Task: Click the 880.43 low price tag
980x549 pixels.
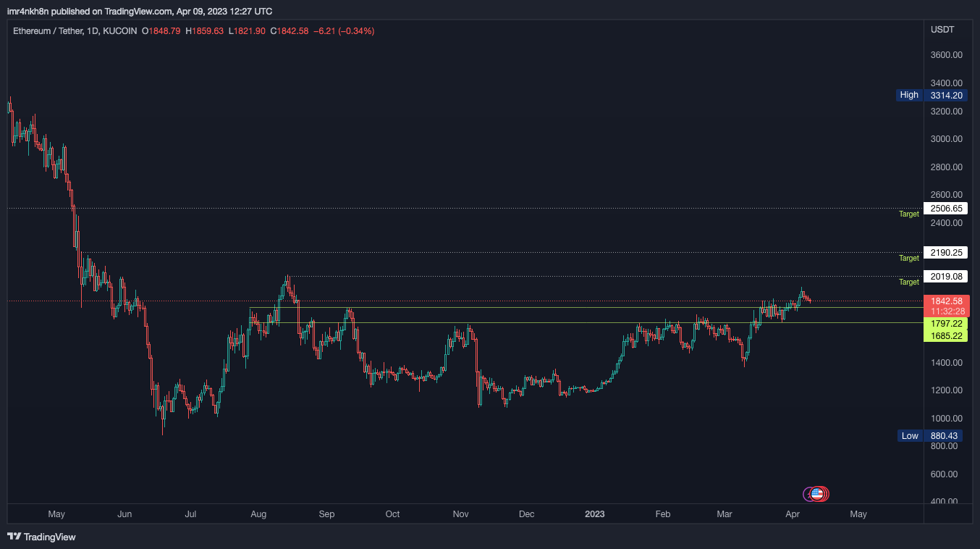Action: pos(944,436)
